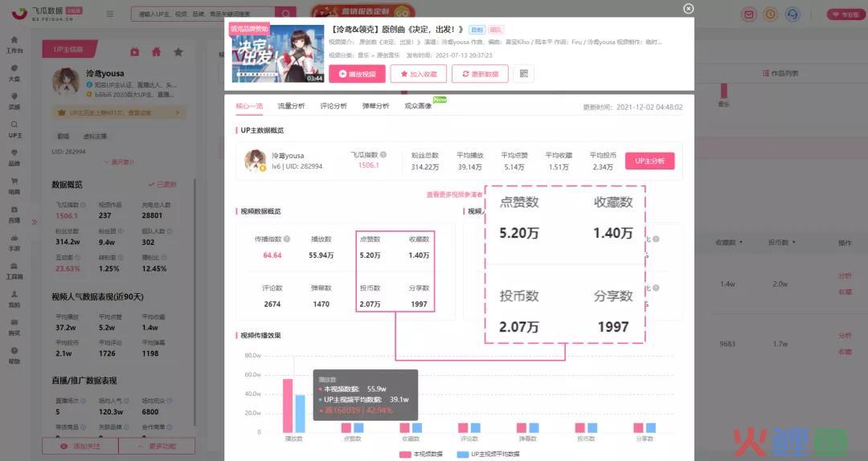
Task: Switch to 流量分析 tab
Action: pos(291,106)
